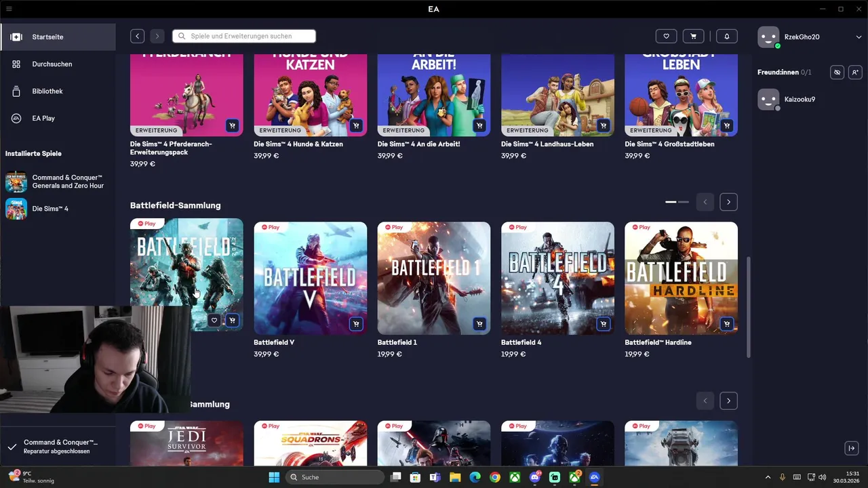The image size is (868, 488).
Task: Open the shopping cart in the top bar
Action: pos(693,36)
